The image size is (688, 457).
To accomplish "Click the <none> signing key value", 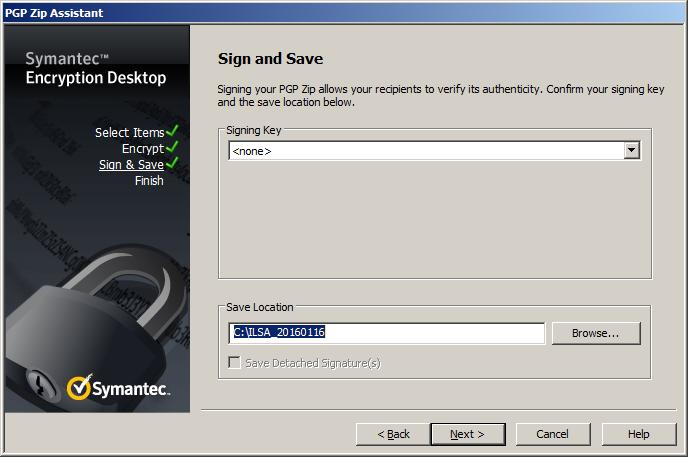I will pos(252,151).
